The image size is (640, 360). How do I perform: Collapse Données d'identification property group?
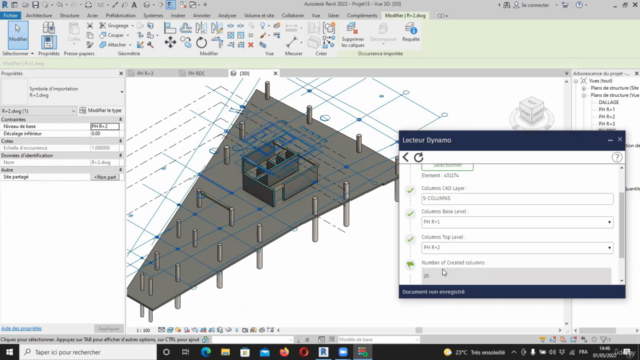(x=120, y=156)
